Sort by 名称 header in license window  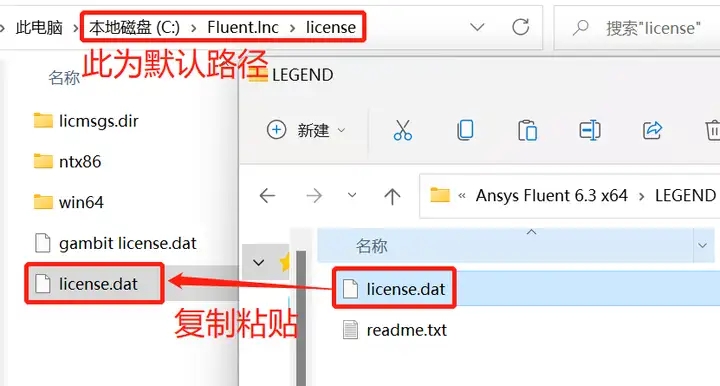(64, 78)
